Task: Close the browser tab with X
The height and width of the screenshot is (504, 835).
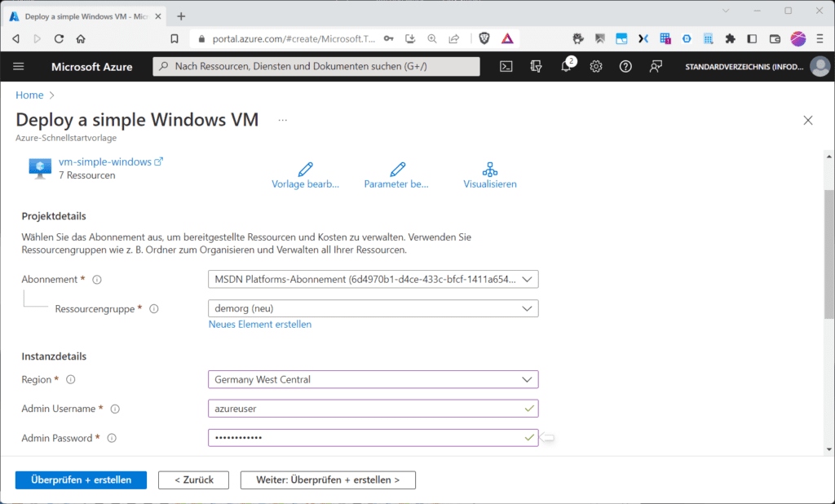Action: click(x=158, y=16)
